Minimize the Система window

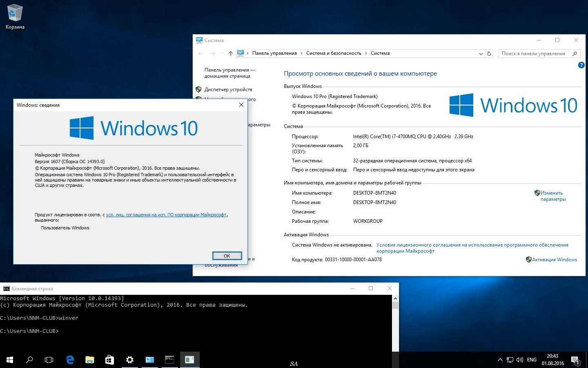[539, 40]
